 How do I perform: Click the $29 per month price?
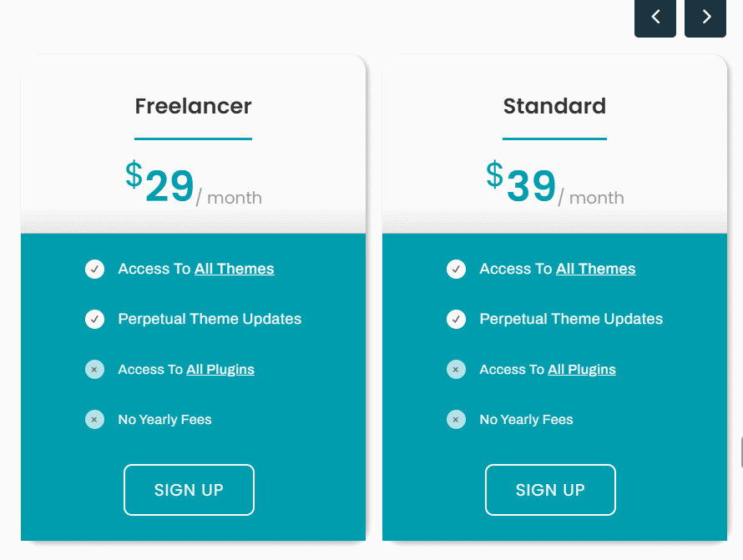coord(194,184)
